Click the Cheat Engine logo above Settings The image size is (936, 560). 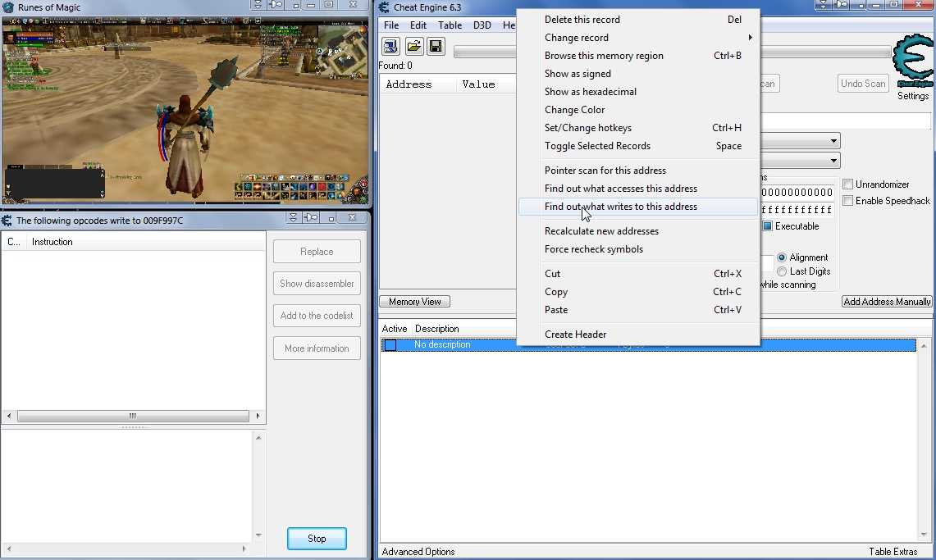coord(912,61)
